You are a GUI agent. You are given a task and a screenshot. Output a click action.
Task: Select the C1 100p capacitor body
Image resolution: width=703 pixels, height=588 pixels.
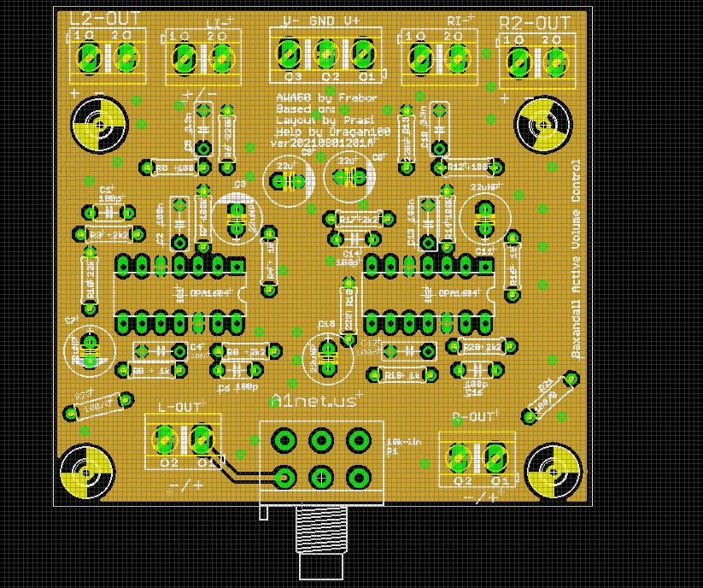point(109,212)
